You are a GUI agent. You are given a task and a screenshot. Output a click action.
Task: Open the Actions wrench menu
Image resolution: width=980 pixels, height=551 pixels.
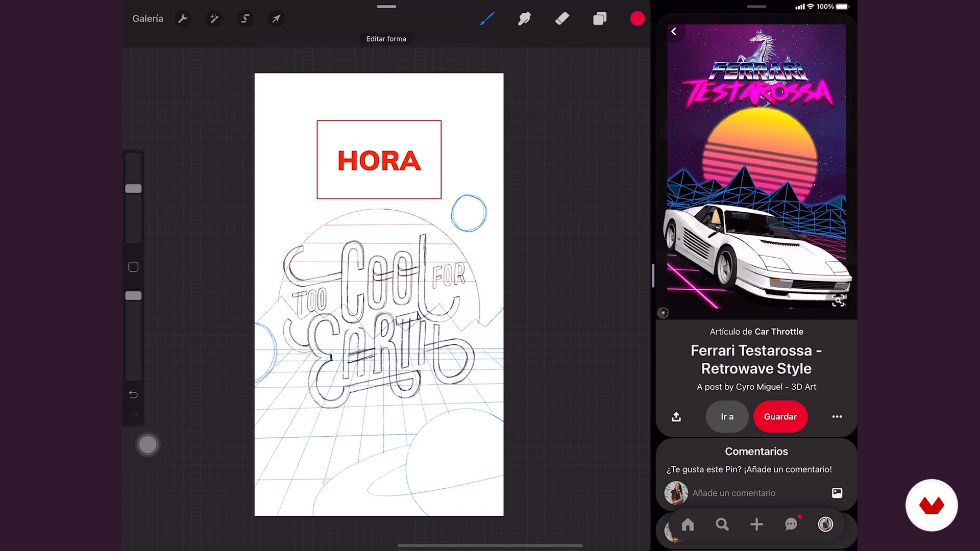(182, 19)
